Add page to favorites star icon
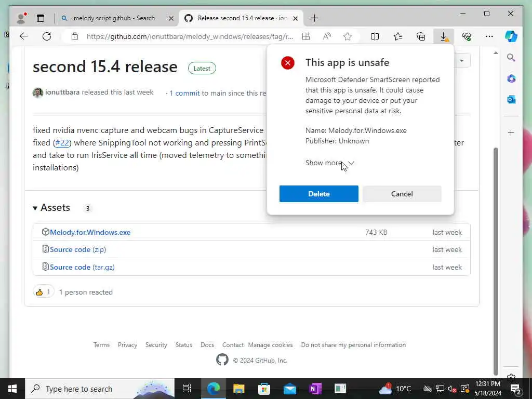 (x=348, y=36)
